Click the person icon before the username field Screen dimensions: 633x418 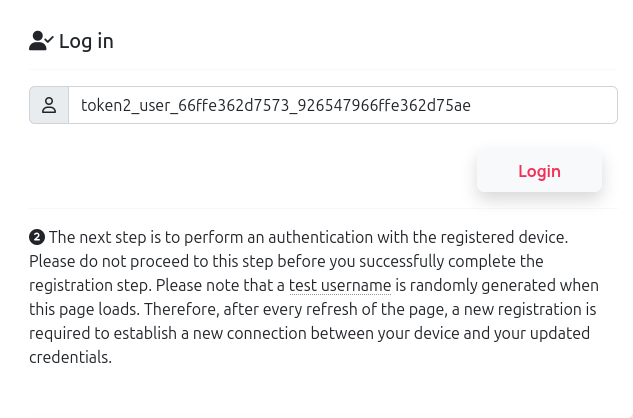[49, 105]
